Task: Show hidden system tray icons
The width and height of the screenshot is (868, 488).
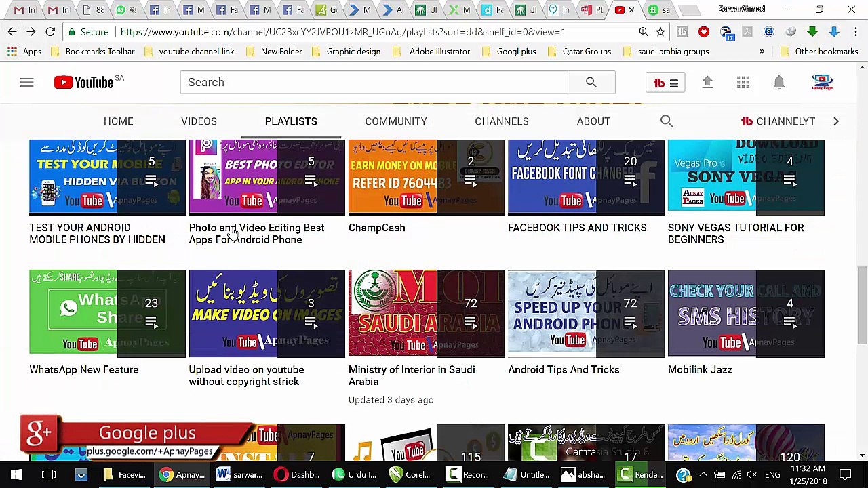Action: coord(703,475)
